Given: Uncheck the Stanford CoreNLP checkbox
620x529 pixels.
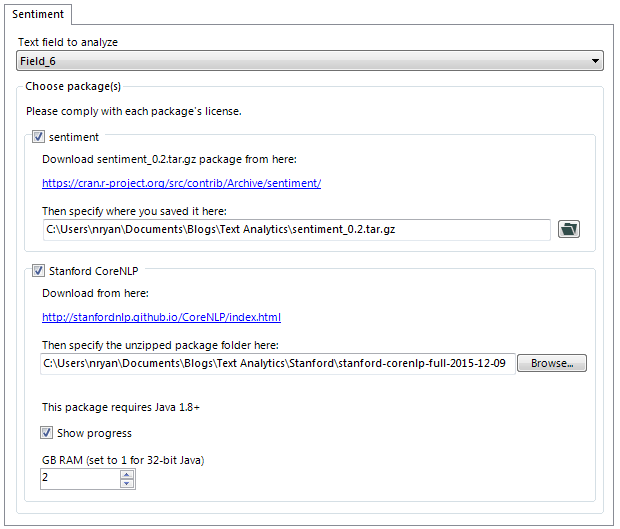Looking at the screenshot, I should pos(39,270).
